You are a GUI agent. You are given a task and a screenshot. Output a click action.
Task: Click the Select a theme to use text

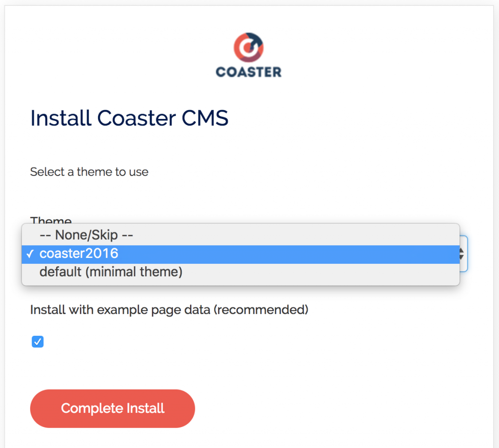click(x=89, y=172)
